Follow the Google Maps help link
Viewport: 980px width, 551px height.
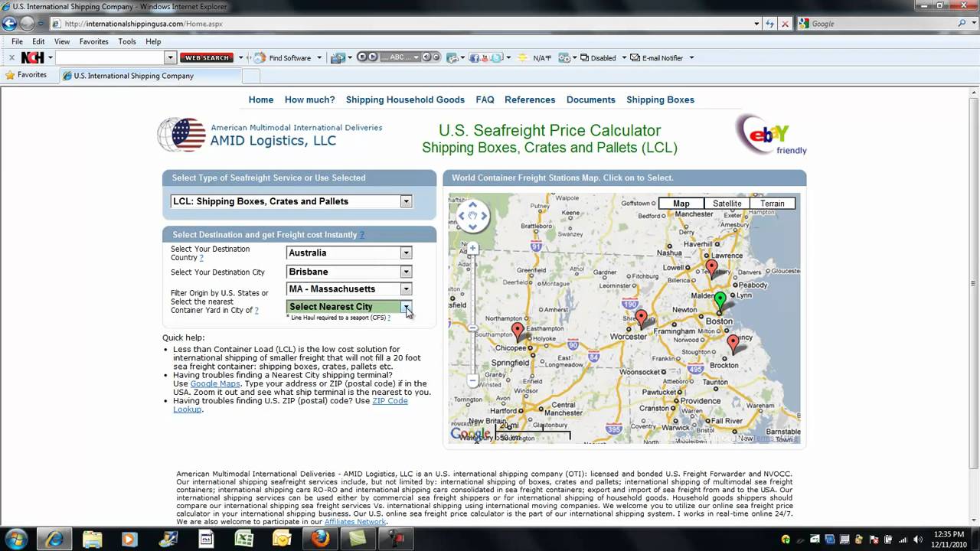pyautogui.click(x=215, y=383)
